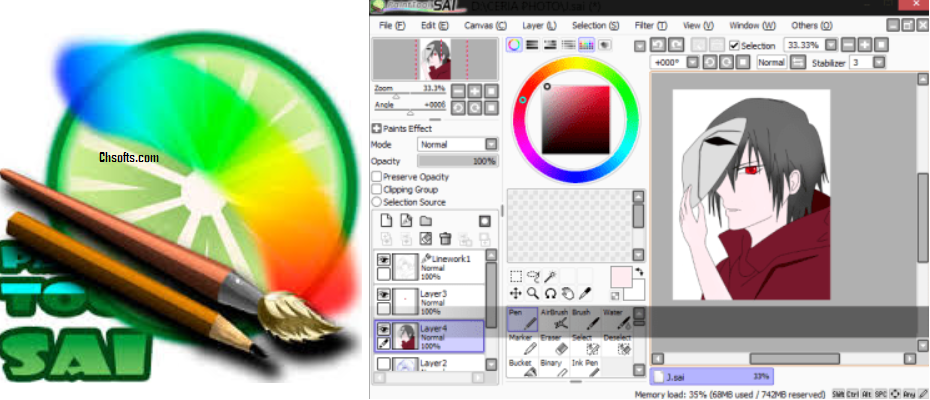This screenshot has width=930, height=400.
Task: Pick the Deselect brush tool
Action: 617,345
